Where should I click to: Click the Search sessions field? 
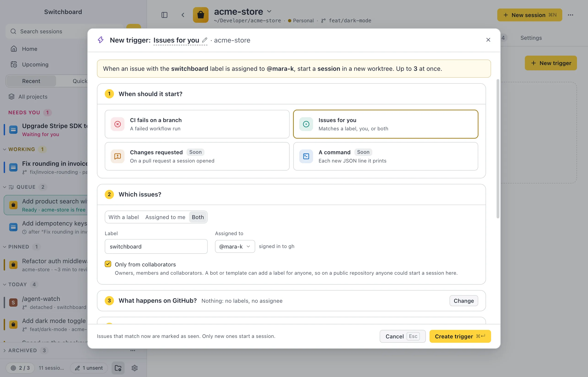tap(65, 31)
